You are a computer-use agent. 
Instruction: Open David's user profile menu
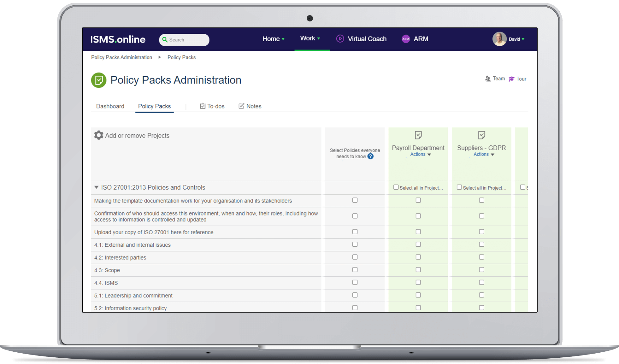pos(515,39)
